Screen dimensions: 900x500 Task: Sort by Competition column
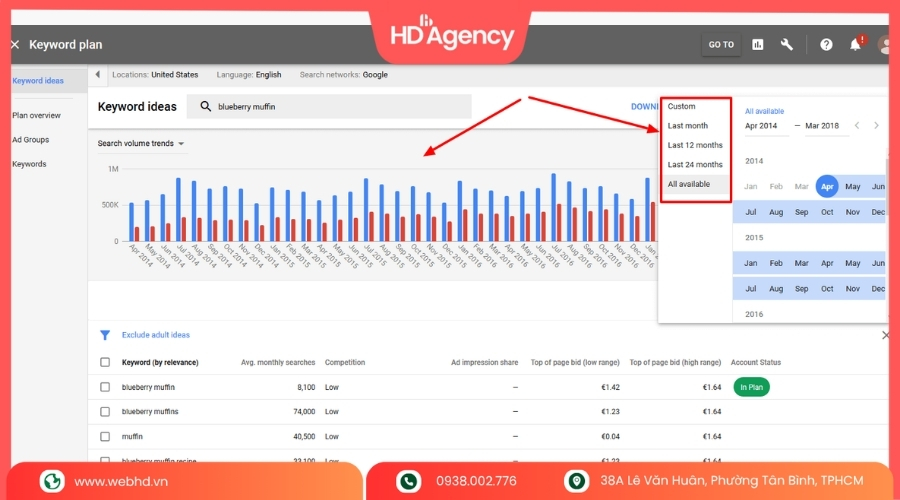(345, 363)
